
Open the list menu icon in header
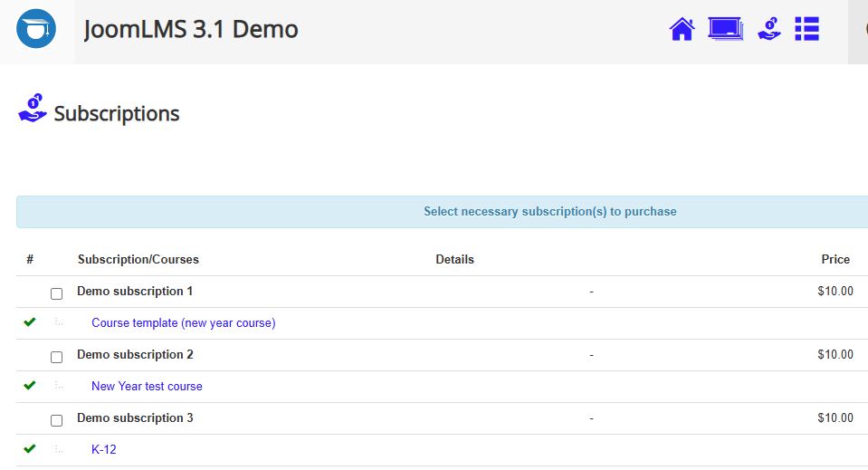pyautogui.click(x=806, y=29)
